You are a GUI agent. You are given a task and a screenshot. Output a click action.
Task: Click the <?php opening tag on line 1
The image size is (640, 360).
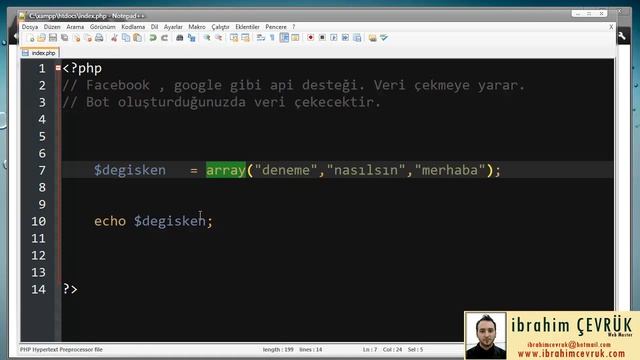[82, 68]
